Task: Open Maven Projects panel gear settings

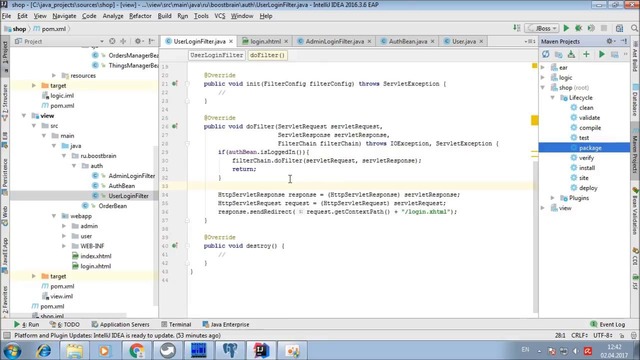Action: [610, 41]
